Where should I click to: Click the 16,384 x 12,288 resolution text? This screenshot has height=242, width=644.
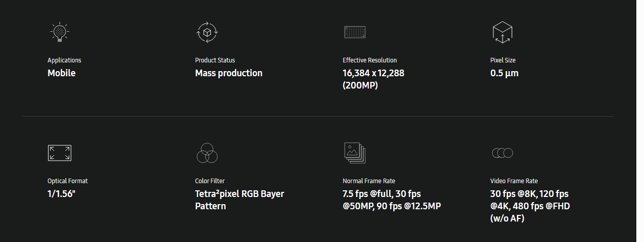(x=373, y=73)
